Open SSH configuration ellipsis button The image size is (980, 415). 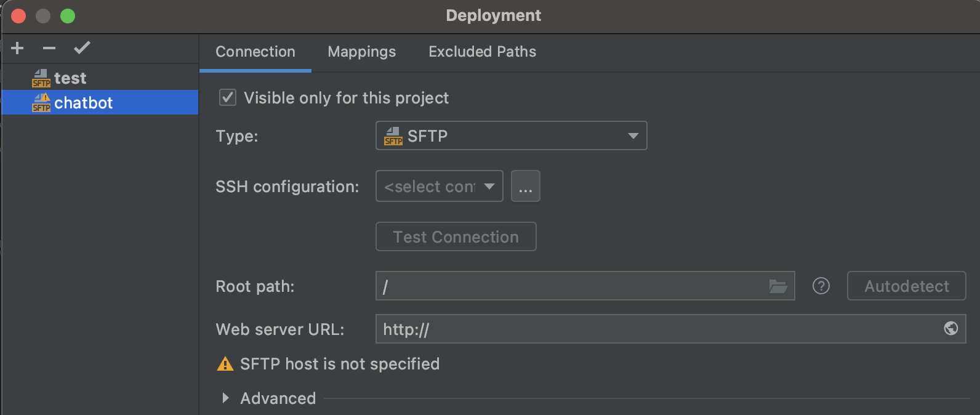[x=525, y=187]
